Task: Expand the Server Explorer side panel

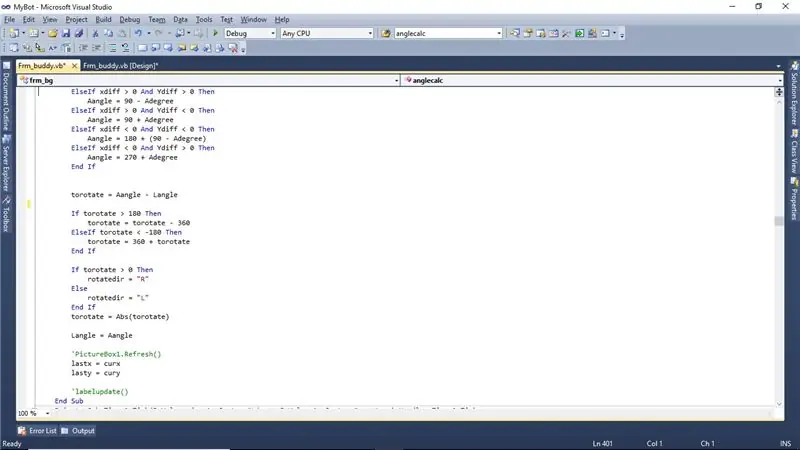Action: pyautogui.click(x=6, y=163)
